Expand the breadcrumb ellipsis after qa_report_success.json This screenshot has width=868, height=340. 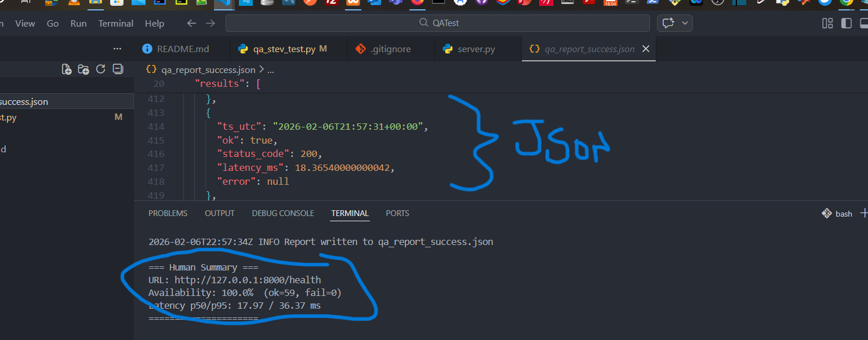point(270,70)
